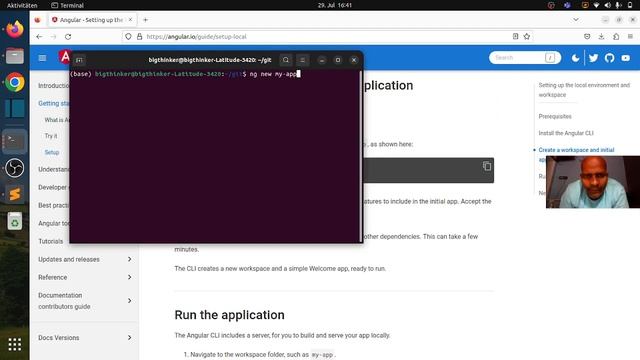The height and width of the screenshot is (360, 640).
Task: Open Angular's YouTube channel icon
Action: tap(626, 58)
